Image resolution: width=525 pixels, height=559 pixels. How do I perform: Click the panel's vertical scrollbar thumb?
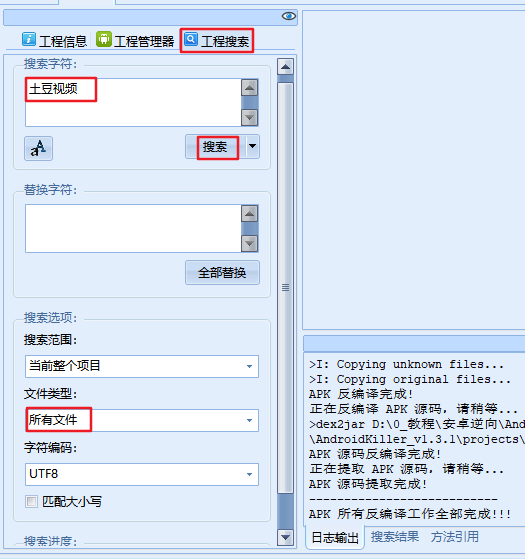coord(285,288)
